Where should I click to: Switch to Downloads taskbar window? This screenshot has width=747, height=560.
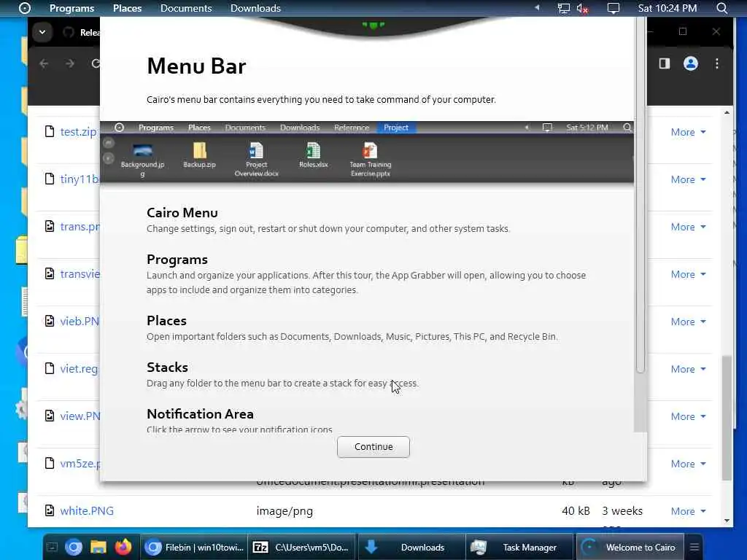pyautogui.click(x=411, y=547)
